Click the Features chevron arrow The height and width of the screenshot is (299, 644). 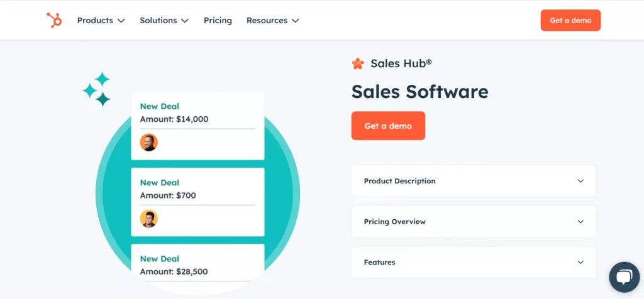pos(580,262)
